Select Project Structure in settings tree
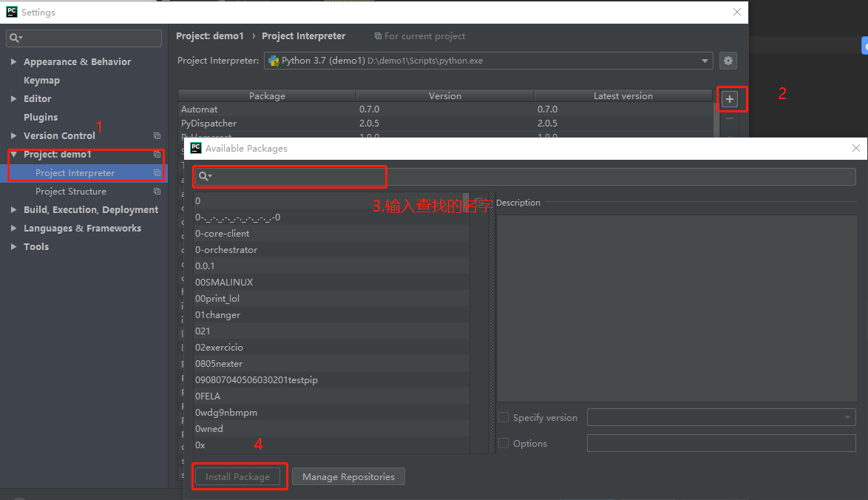This screenshot has width=868, height=500. point(71,191)
